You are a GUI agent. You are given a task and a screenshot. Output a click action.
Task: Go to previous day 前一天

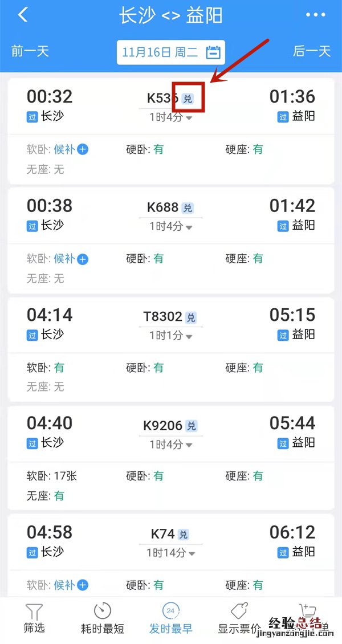[30, 51]
